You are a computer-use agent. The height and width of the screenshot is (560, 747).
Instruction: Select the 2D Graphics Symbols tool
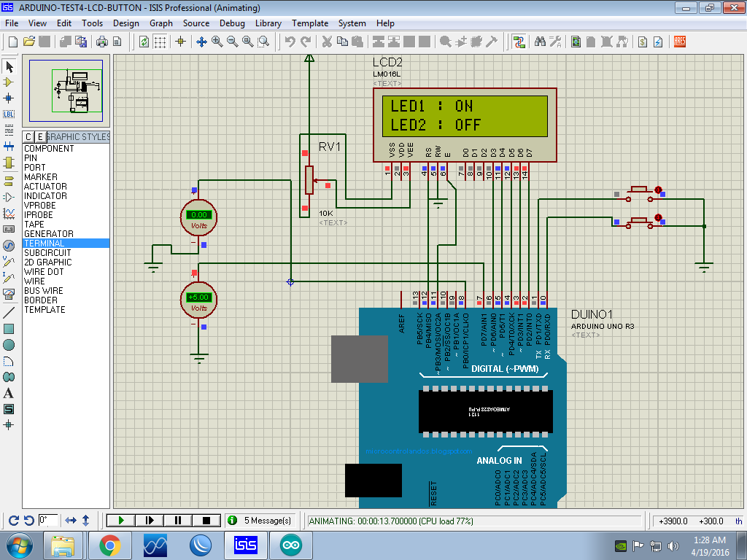(9, 409)
